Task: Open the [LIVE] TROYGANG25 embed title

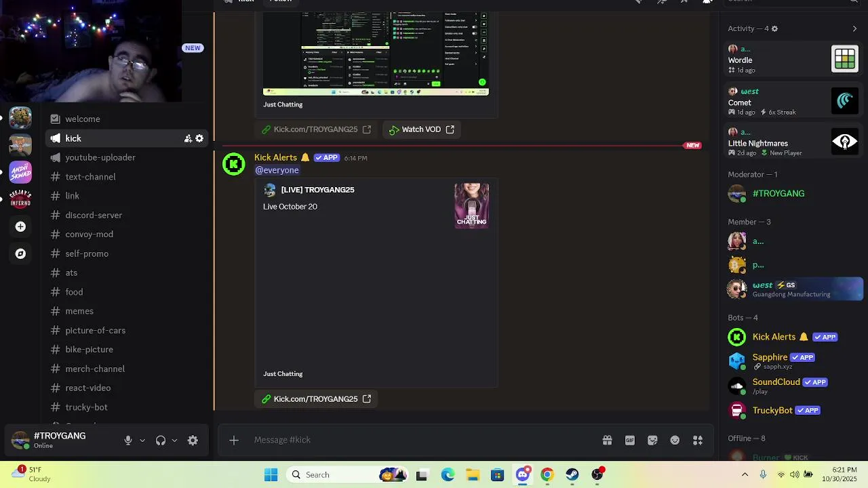Action: [x=317, y=190]
